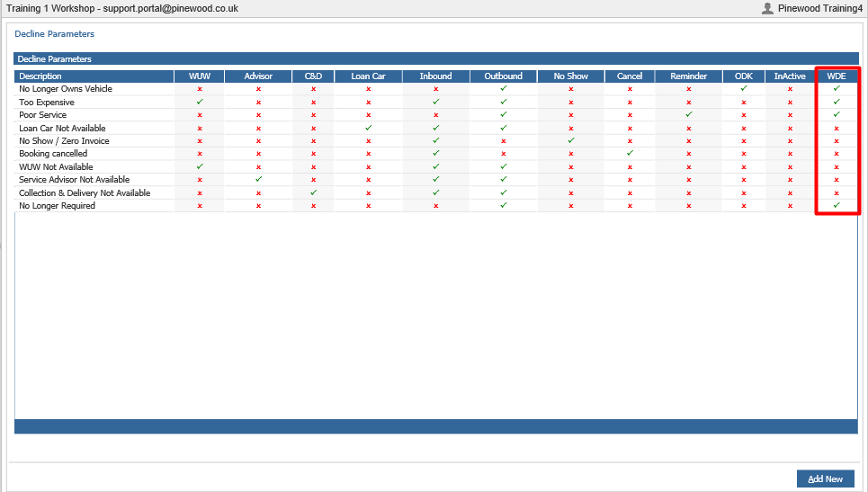Click the Inbound column header
The width and height of the screenshot is (868, 492).
(435, 76)
